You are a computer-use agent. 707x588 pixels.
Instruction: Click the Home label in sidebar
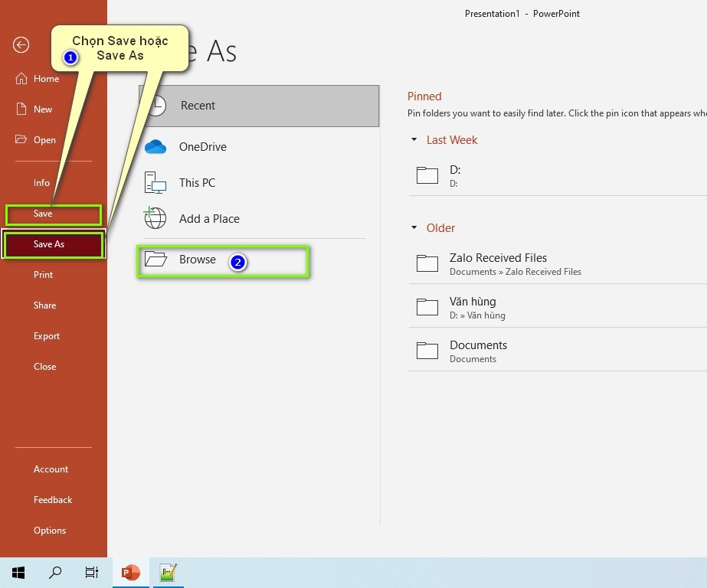47,79
